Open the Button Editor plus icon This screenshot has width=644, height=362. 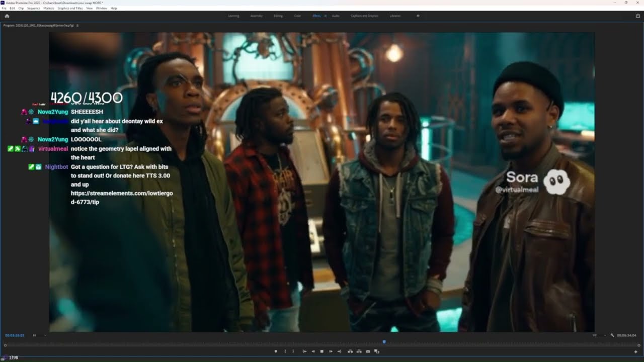click(636, 351)
